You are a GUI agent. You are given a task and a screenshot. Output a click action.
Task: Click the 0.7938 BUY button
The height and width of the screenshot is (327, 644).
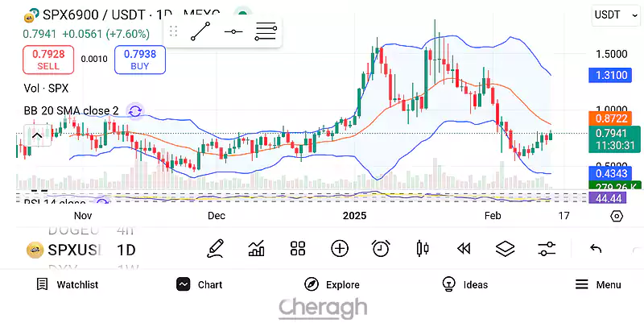(x=139, y=60)
